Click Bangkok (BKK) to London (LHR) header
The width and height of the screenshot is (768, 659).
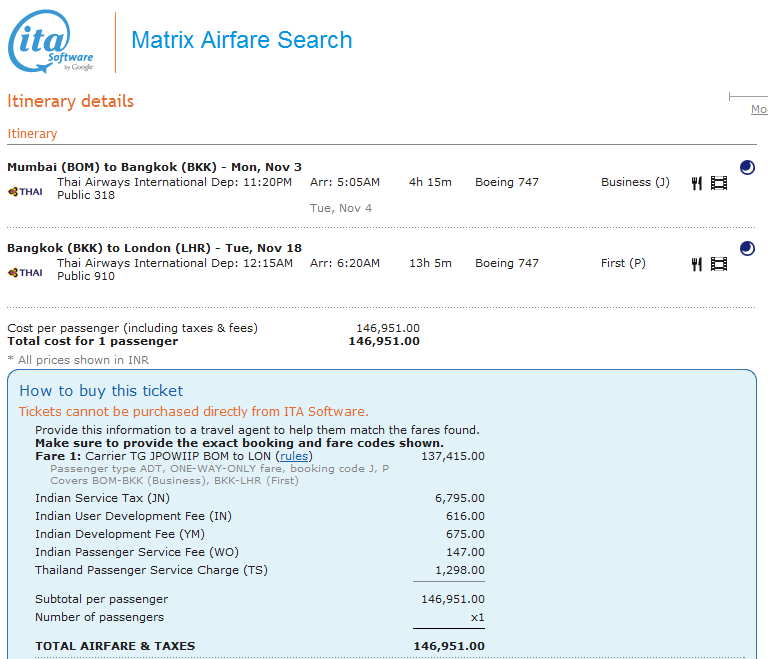tap(154, 248)
